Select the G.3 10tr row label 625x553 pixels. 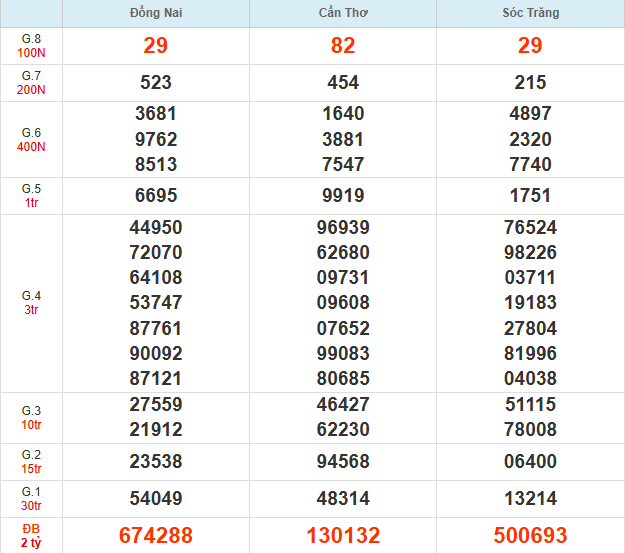(x=31, y=418)
